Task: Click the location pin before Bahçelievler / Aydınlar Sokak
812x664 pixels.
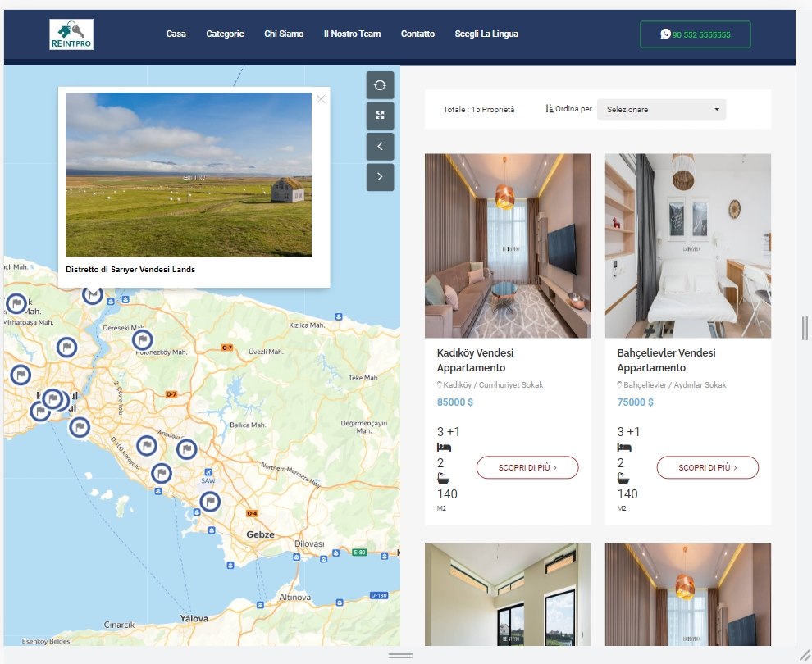Action: pos(619,385)
